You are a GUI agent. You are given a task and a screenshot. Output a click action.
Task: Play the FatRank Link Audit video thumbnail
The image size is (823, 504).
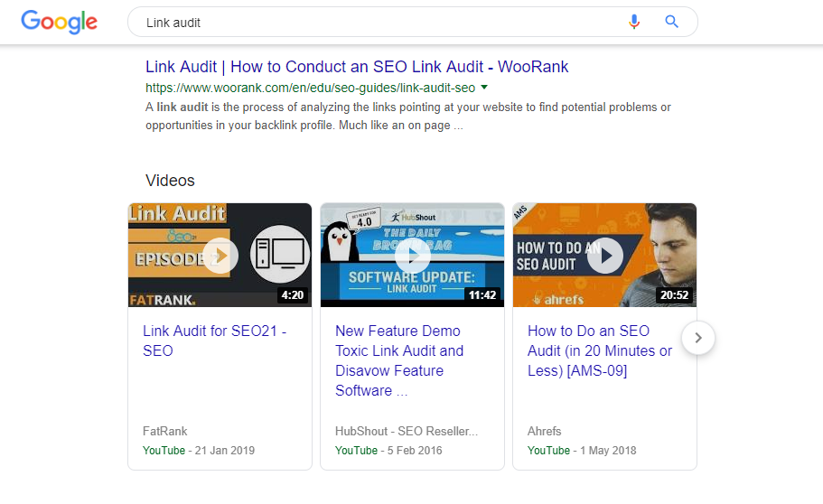click(220, 255)
